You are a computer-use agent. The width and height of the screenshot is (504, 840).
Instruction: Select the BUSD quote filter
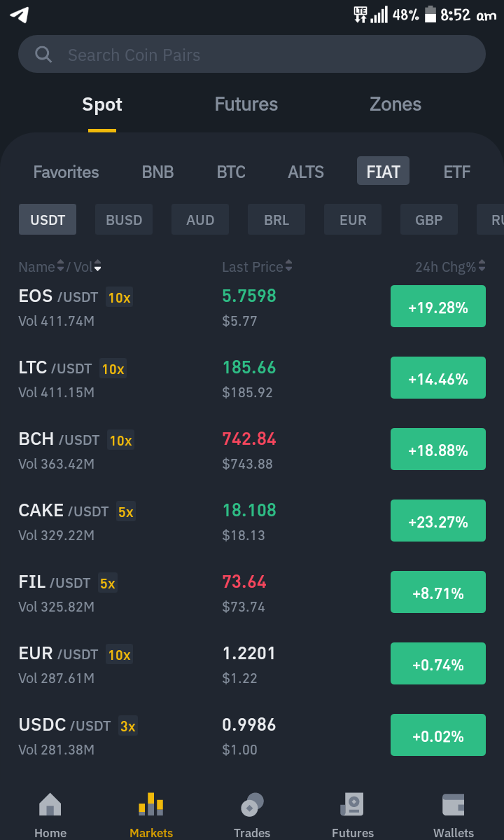click(124, 220)
